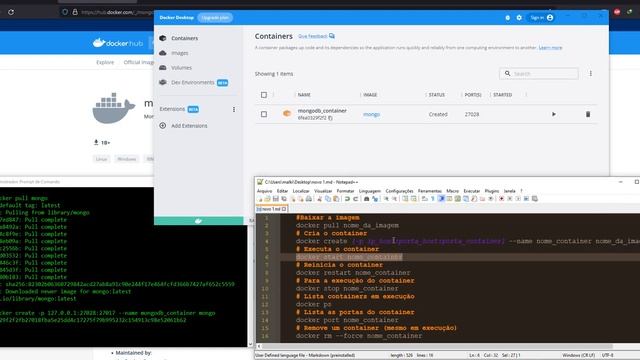The height and width of the screenshot is (360, 640).
Task: Click the Notepad++ Save All icon
Action: click(x=284, y=199)
